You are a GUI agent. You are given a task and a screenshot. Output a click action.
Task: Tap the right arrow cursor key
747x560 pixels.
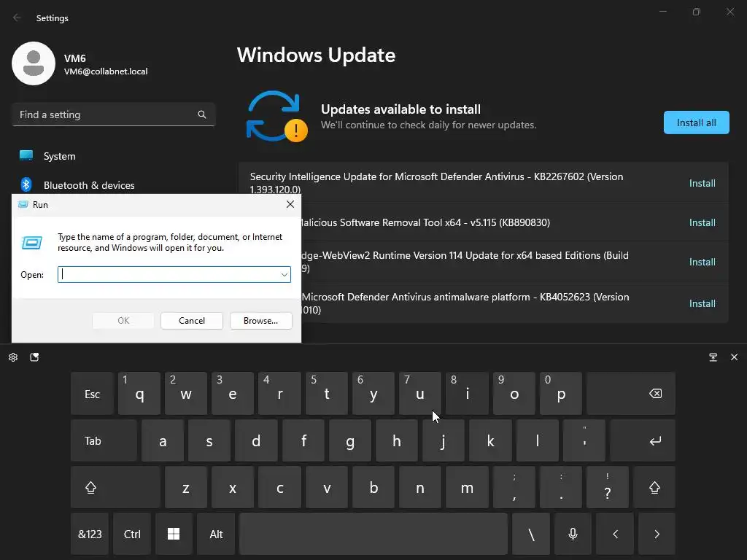[x=657, y=534]
